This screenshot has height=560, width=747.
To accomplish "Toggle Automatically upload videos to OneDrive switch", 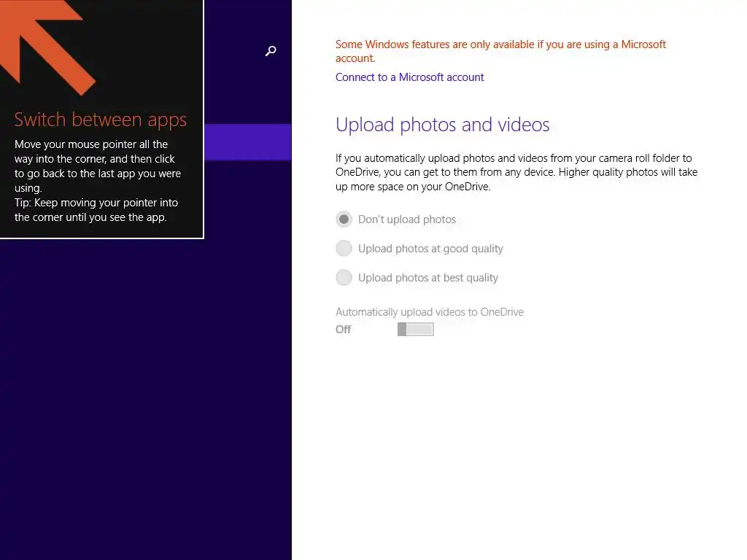I will tap(415, 329).
